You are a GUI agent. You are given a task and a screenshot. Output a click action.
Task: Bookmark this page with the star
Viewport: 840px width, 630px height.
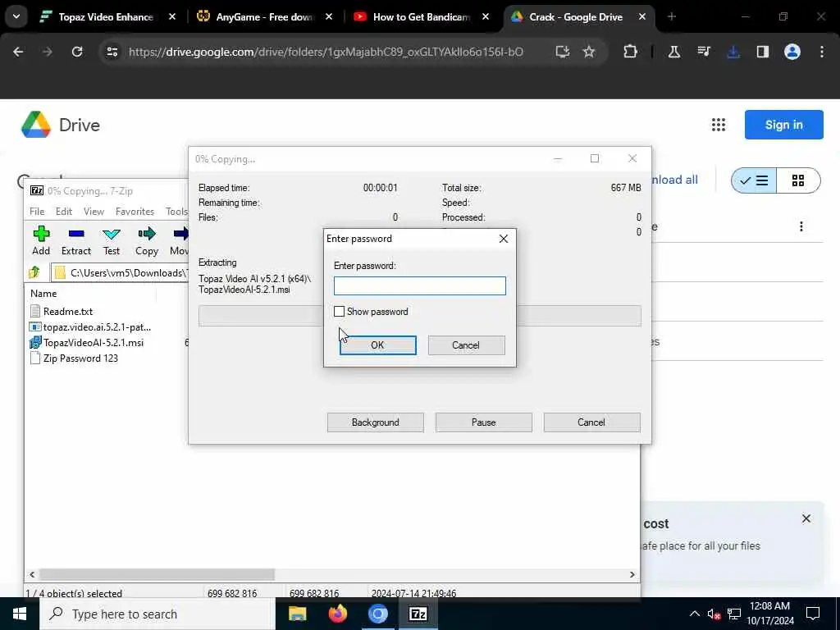589,52
